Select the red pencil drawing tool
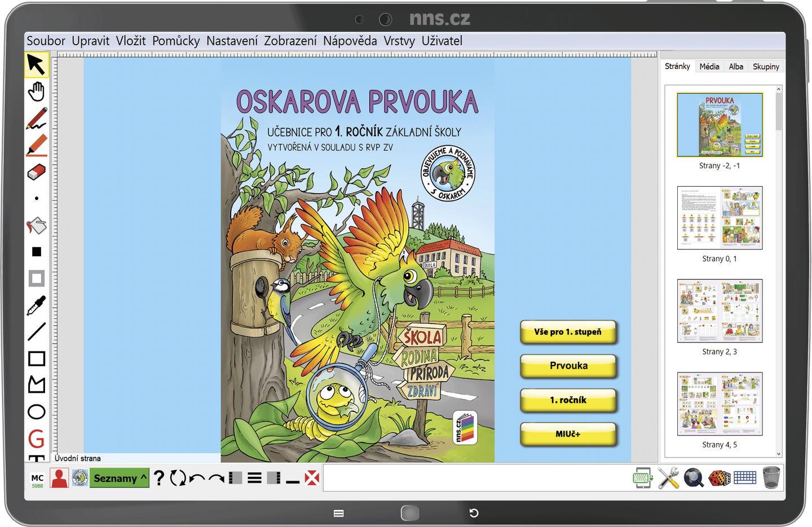812x527 pixels. (x=37, y=118)
